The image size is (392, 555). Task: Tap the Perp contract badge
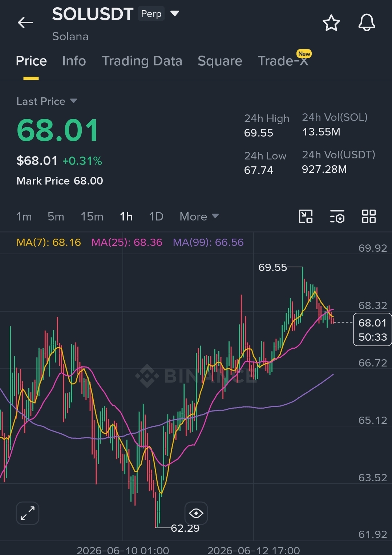[151, 14]
